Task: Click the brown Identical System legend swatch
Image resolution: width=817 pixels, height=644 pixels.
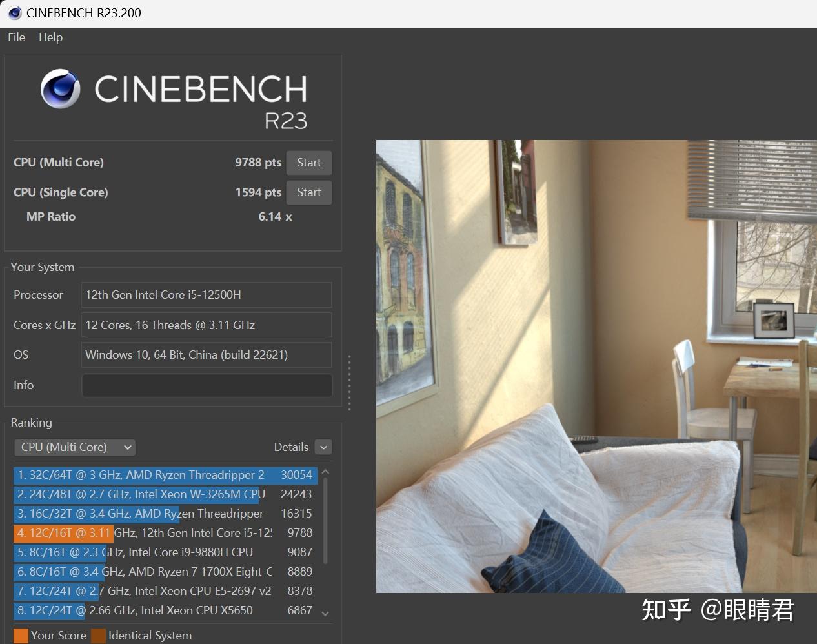Action: click(98, 636)
